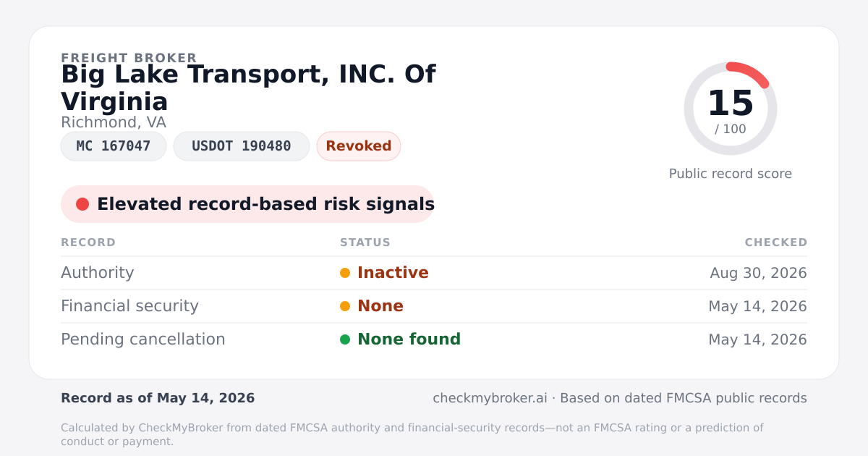
Task: Select the Pending cancellation record row
Action: point(434,339)
